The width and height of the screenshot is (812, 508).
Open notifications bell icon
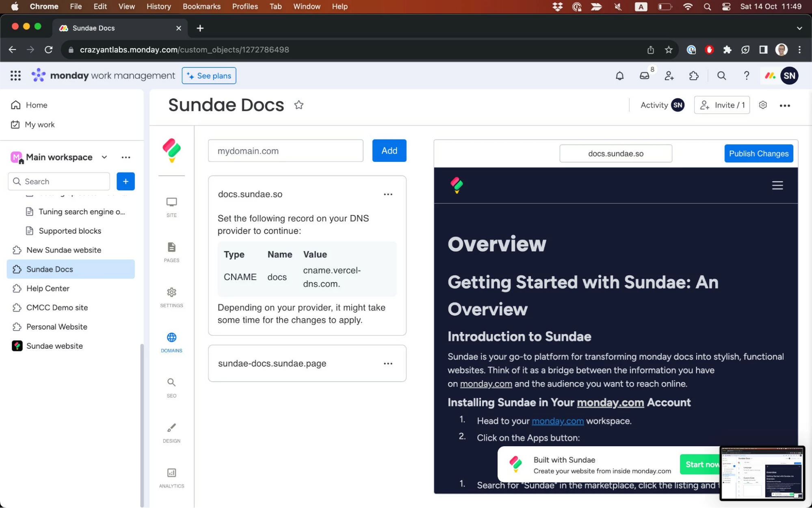tap(619, 76)
